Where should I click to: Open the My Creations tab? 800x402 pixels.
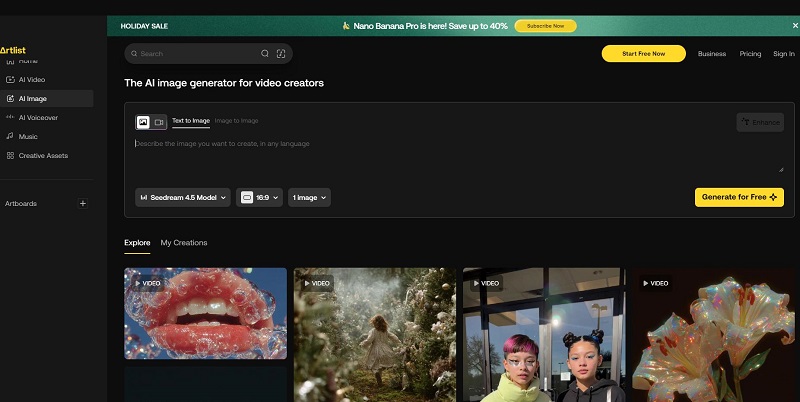(184, 243)
